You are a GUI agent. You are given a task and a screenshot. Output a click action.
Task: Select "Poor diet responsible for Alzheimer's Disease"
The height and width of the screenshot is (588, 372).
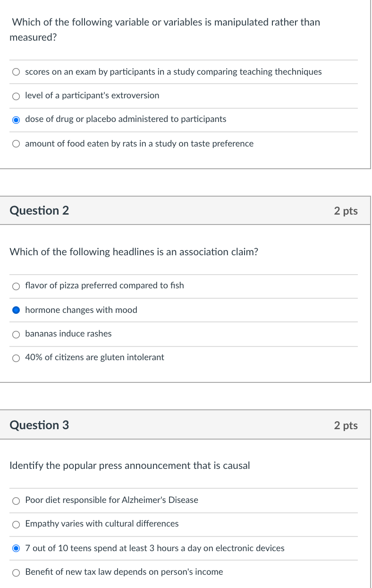(x=16, y=501)
